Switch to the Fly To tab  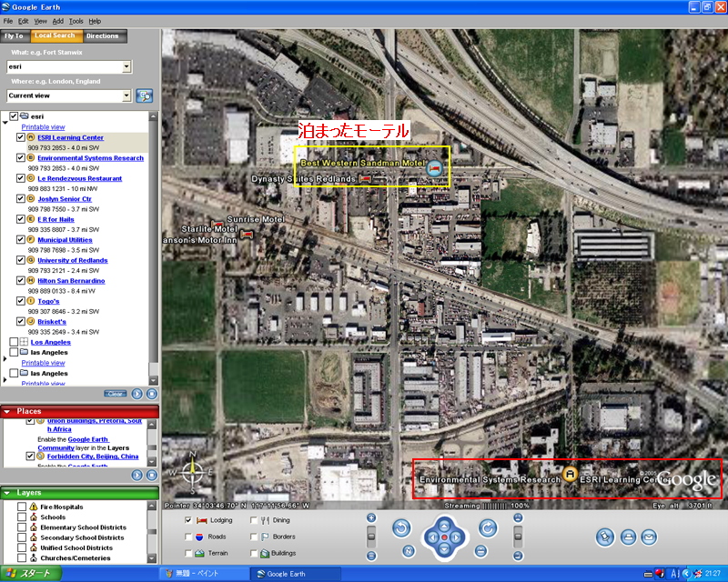(x=14, y=35)
